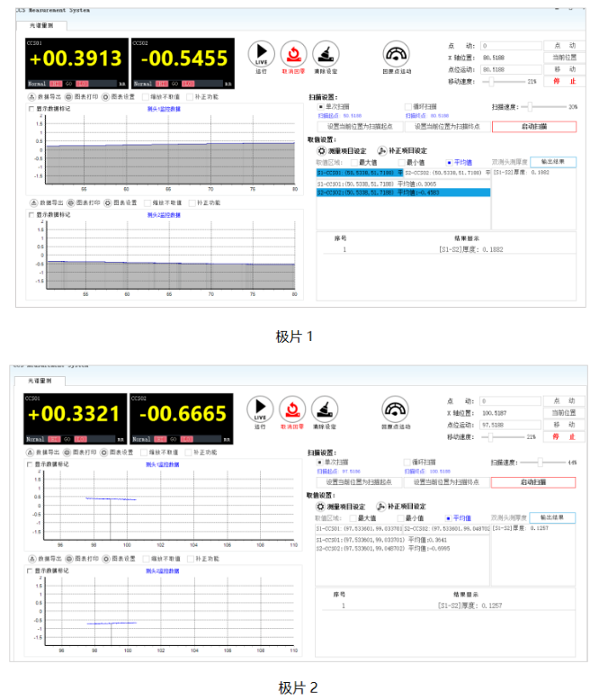Click 当前位置 button in 极片 1 window

565,58
